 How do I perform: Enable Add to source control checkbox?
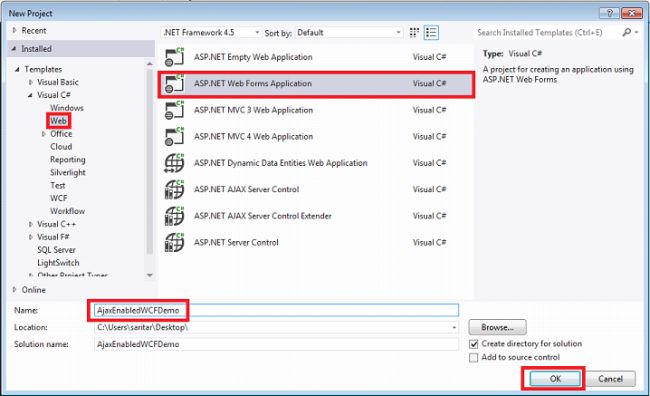click(x=473, y=357)
